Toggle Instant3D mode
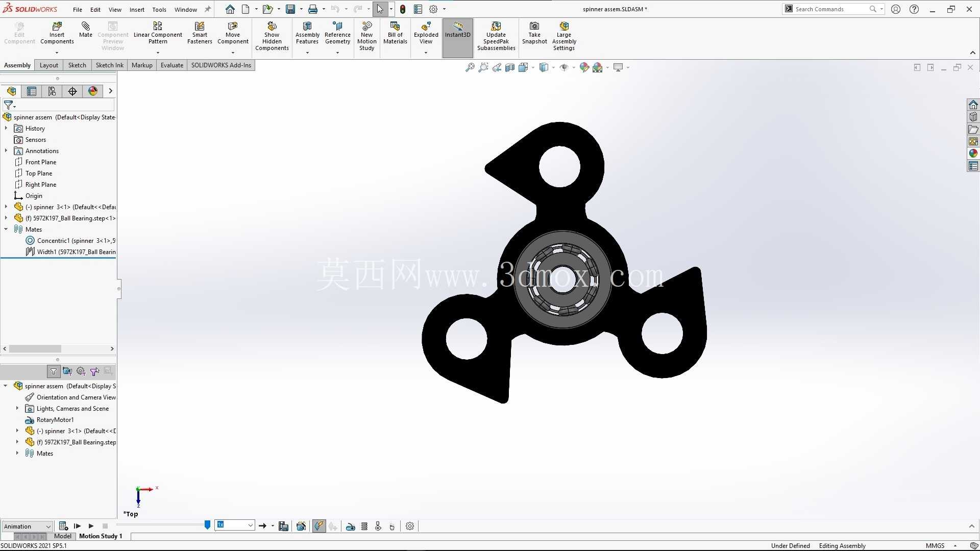The width and height of the screenshot is (980, 551). (458, 38)
